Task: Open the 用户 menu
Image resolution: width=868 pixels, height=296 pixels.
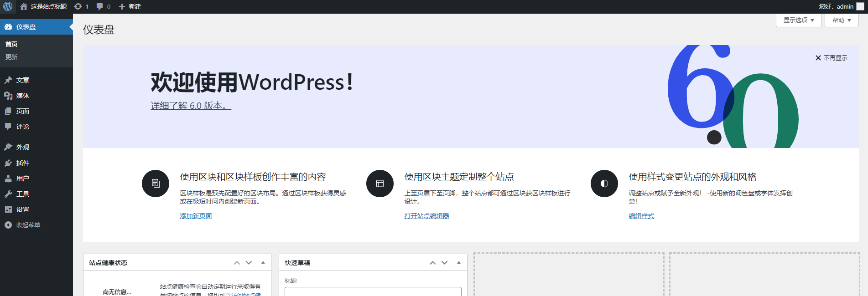Action: pos(36,179)
